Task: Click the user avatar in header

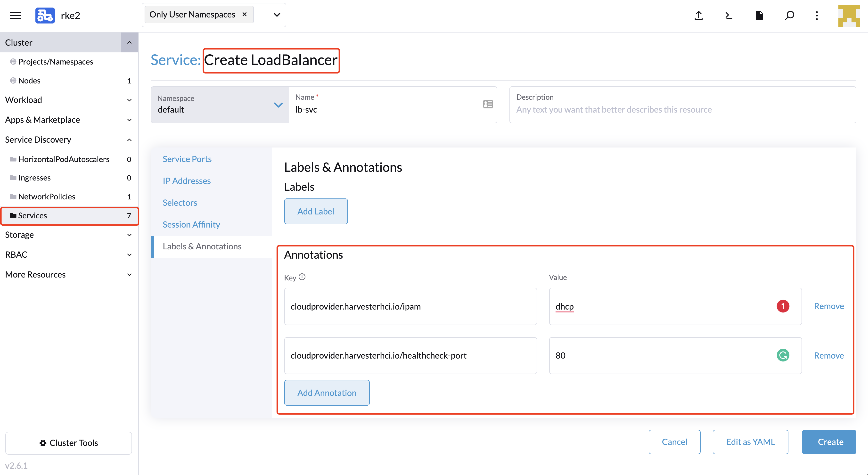Action: click(849, 16)
